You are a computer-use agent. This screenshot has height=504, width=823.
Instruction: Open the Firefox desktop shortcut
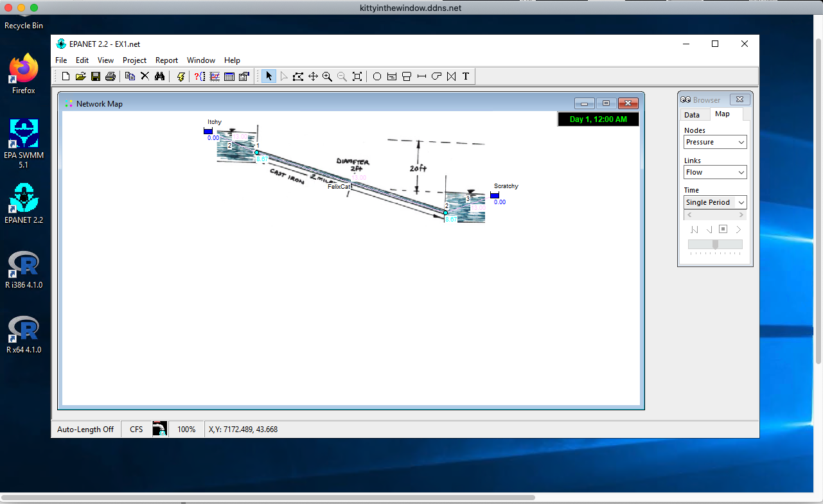click(x=24, y=74)
